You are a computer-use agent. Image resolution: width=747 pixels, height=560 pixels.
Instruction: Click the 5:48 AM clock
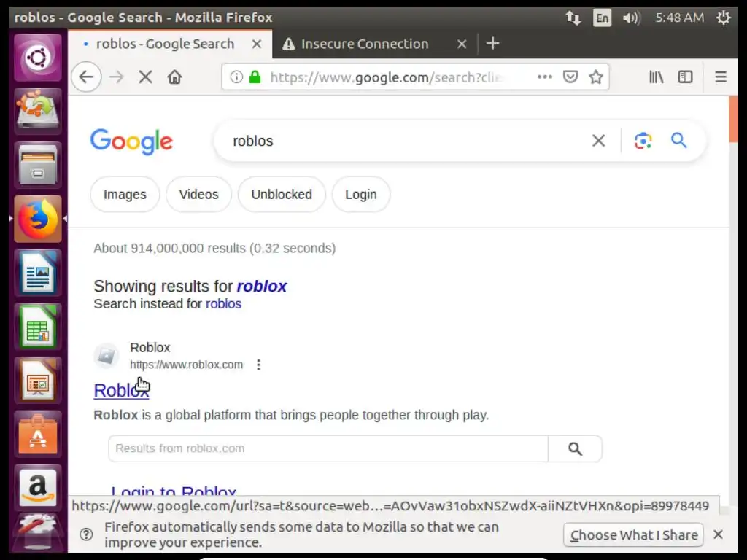(x=679, y=17)
